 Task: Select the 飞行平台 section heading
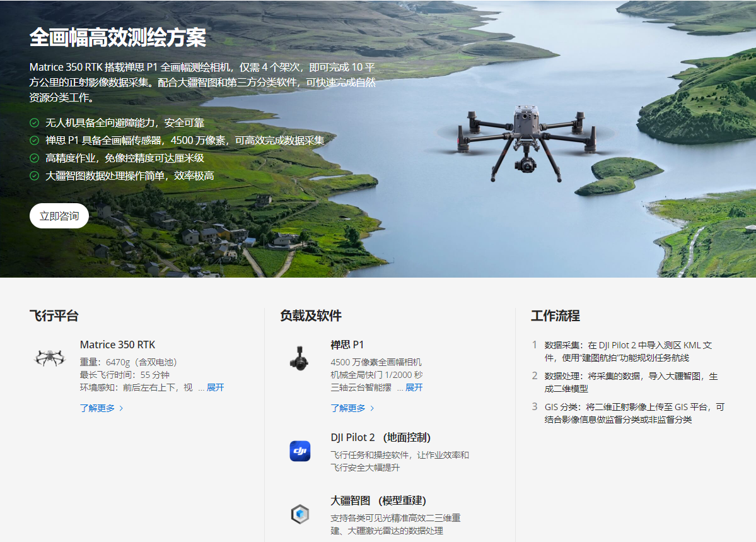click(x=54, y=316)
